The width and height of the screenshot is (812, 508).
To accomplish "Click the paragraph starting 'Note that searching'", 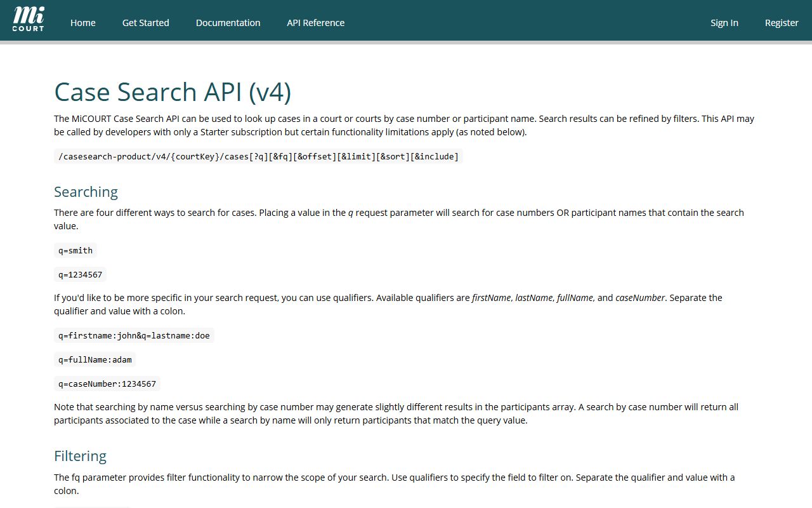I will click(x=396, y=413).
